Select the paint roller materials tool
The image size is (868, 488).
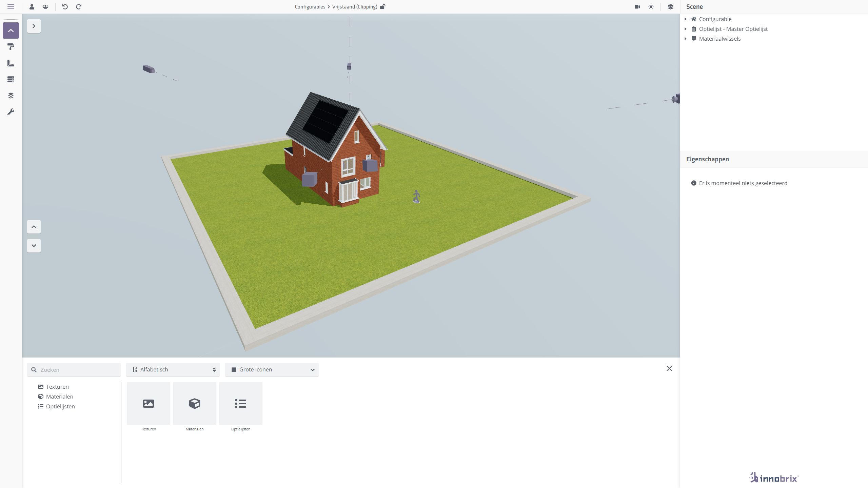11,47
